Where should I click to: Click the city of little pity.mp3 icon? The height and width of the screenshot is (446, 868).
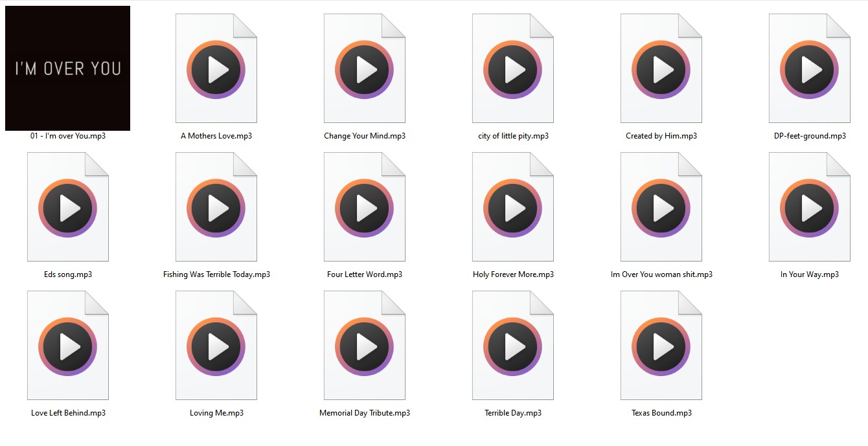point(513,69)
